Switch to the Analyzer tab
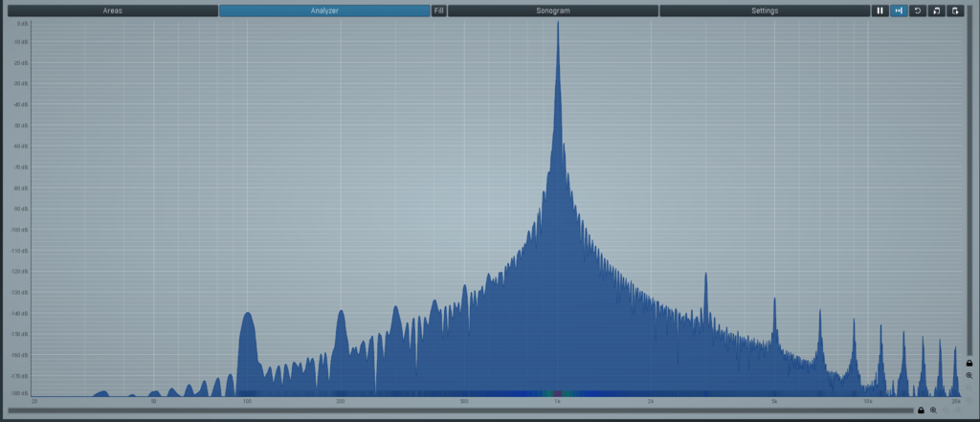This screenshot has width=980, height=422. click(x=324, y=11)
